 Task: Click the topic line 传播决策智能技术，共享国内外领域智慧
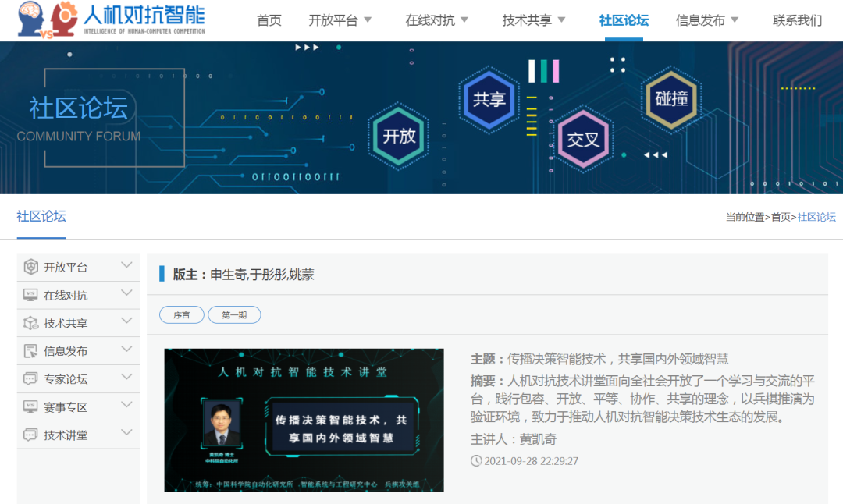(599, 359)
